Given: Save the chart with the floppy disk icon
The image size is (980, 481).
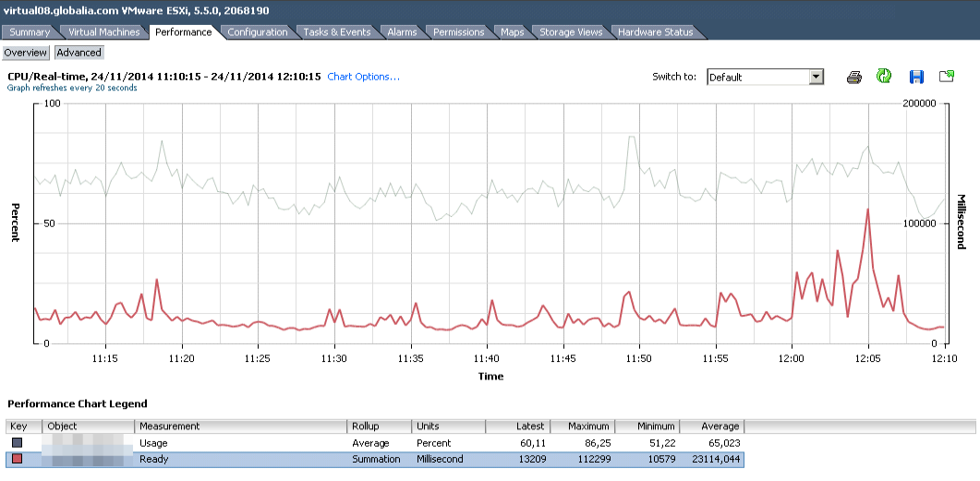Looking at the screenshot, I should [x=916, y=77].
